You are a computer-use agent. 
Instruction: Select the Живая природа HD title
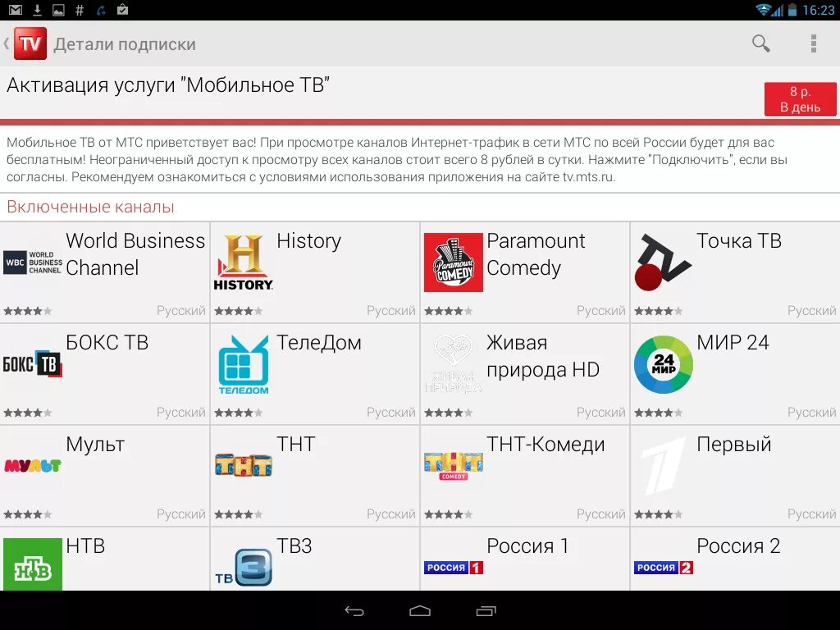pyautogui.click(x=543, y=356)
